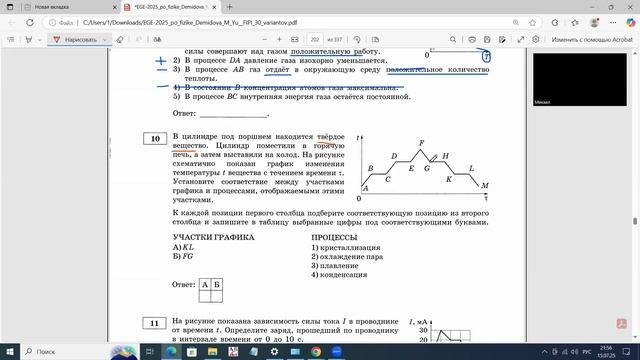Open the PDF table of contents panel
This screenshot has width=640, height=360.
11,40
